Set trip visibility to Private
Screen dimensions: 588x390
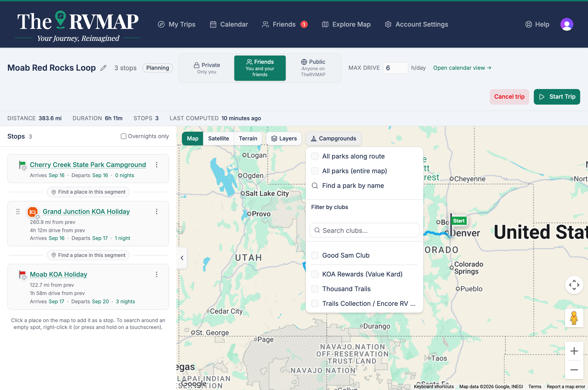(207, 68)
